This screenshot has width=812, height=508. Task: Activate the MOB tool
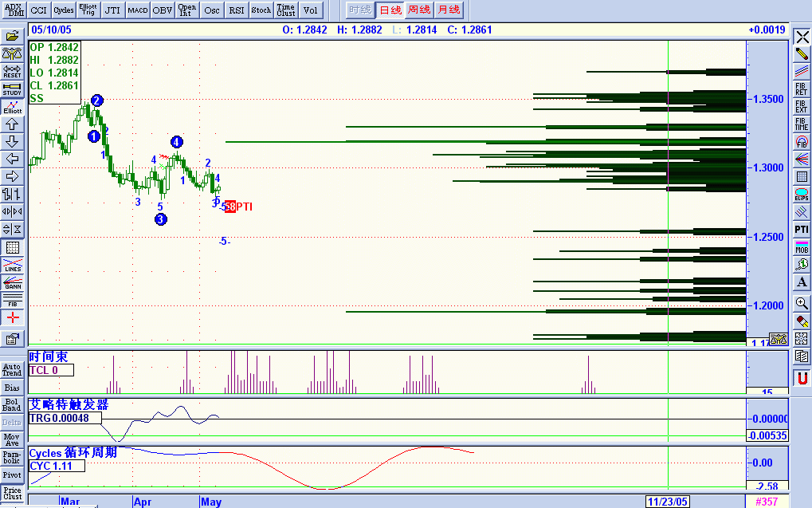coord(802,247)
